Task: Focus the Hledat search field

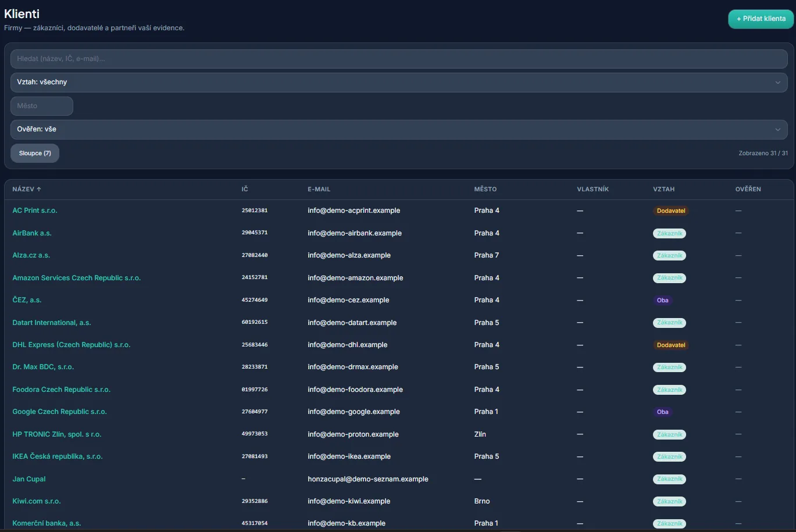Action: pyautogui.click(x=399, y=59)
